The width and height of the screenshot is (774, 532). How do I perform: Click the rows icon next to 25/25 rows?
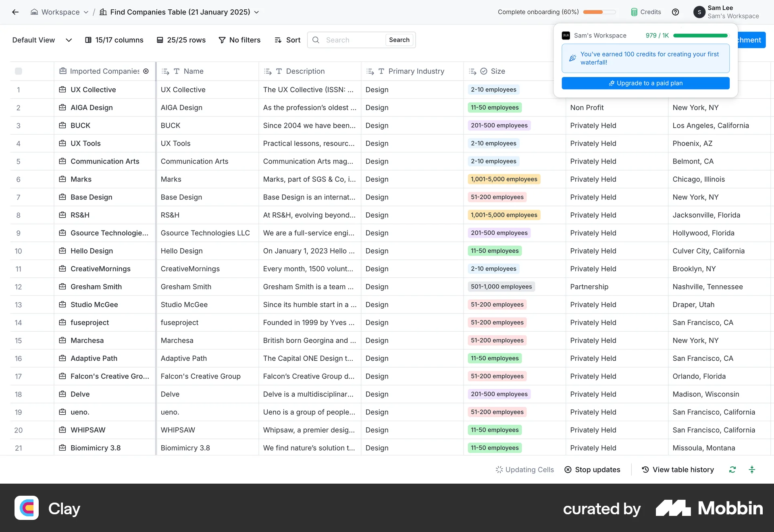(x=159, y=40)
